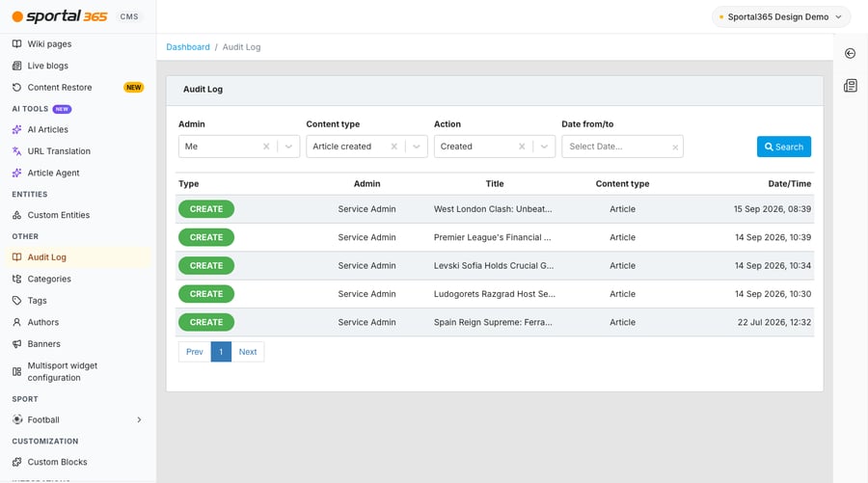
Task: Open the Live blogs icon in sidebar
Action: coord(17,66)
